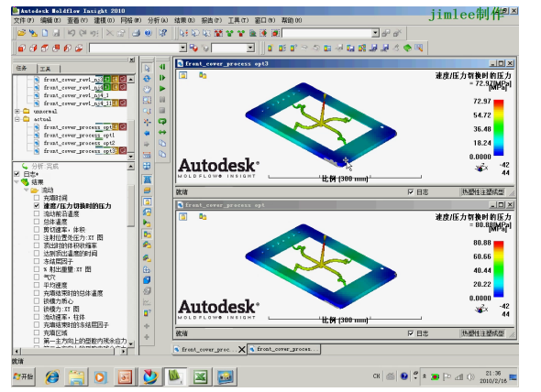
Task: Click the print icon in toolbar
Action: coord(137,33)
